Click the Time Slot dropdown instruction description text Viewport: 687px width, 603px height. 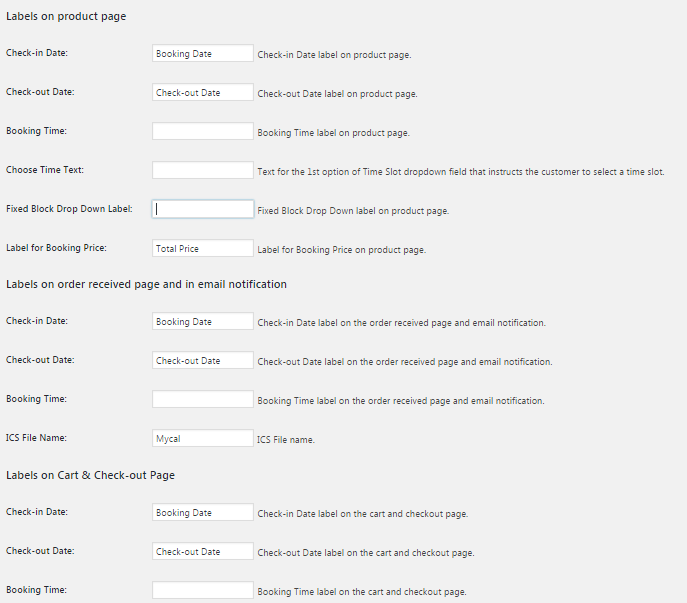461,172
